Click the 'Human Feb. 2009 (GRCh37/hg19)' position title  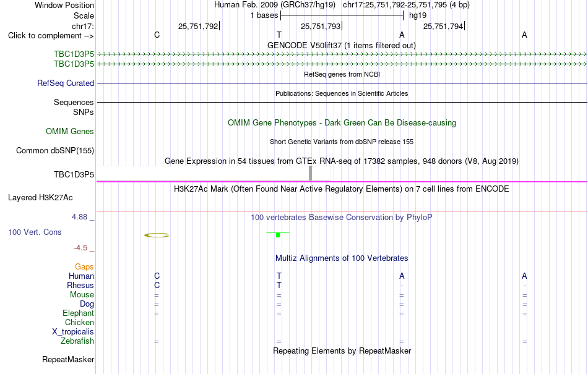click(274, 5)
